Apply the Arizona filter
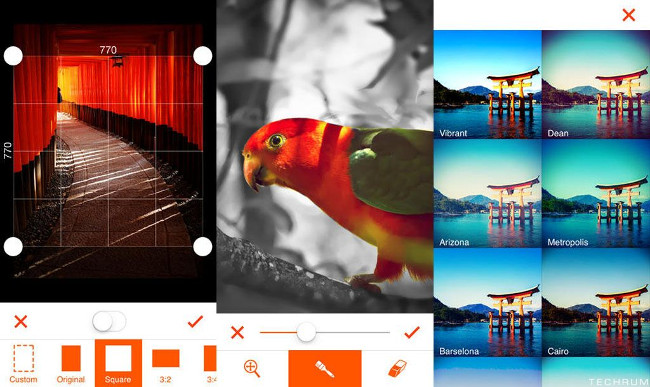650x387 pixels. [x=488, y=194]
